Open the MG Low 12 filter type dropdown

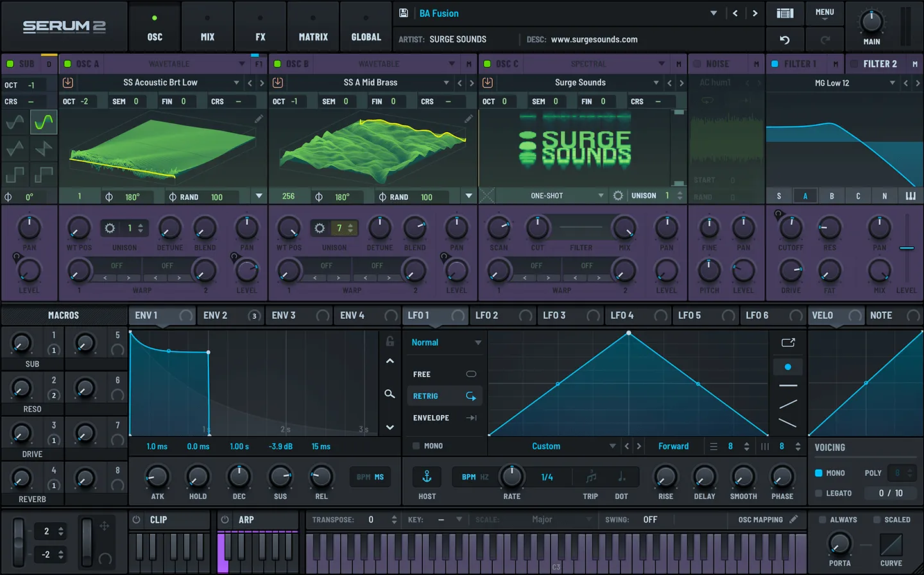tap(893, 83)
